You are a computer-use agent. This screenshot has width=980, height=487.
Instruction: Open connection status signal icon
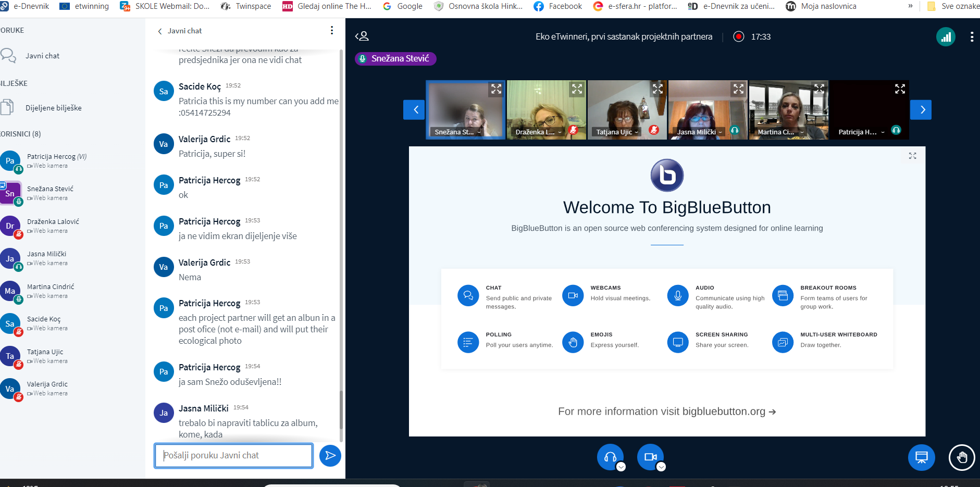click(x=946, y=37)
